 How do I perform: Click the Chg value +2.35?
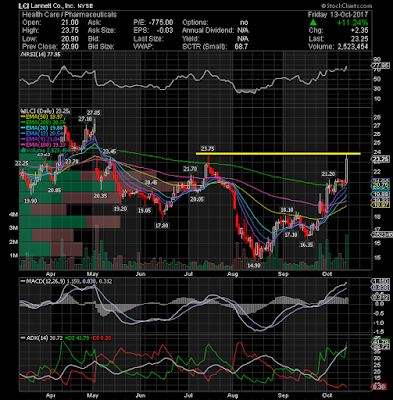click(x=359, y=30)
